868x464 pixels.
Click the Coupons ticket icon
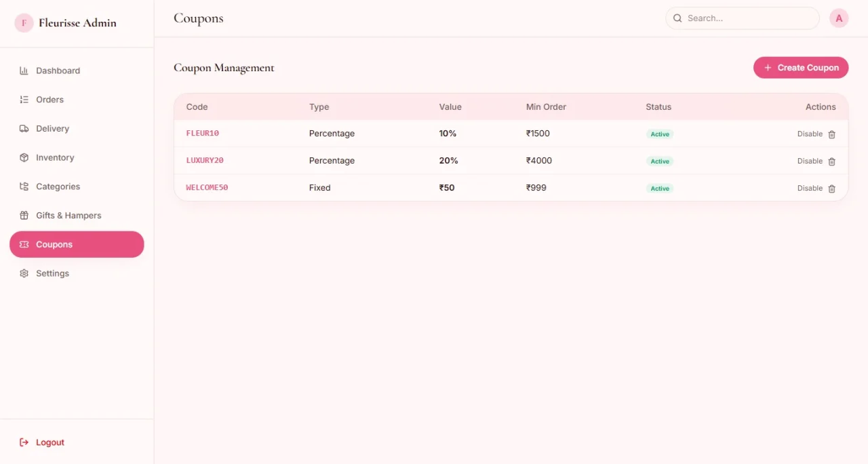[24, 244]
